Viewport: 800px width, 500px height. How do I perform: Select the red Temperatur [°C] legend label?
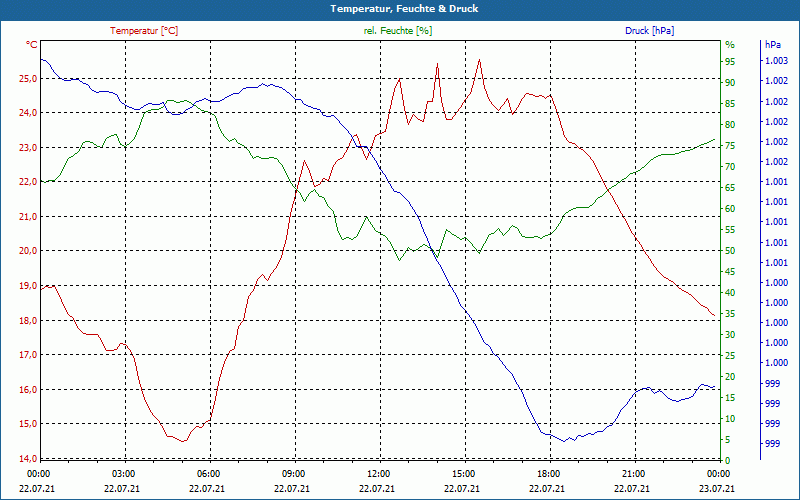(x=144, y=31)
